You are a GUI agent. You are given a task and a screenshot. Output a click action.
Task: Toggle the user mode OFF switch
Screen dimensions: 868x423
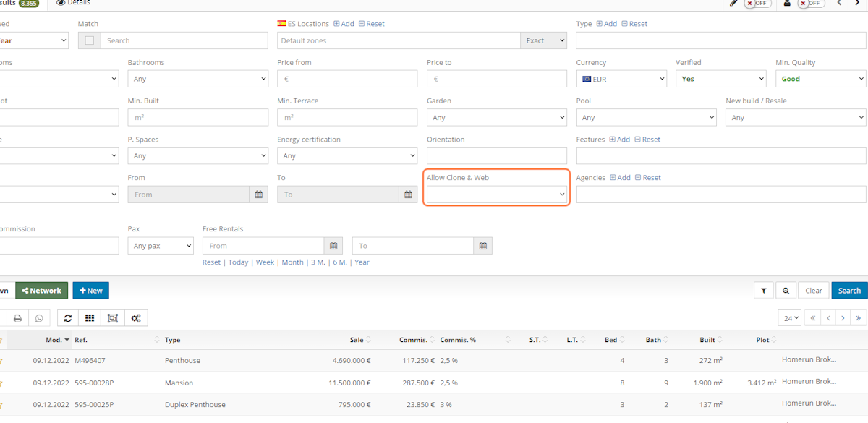pyautogui.click(x=811, y=4)
